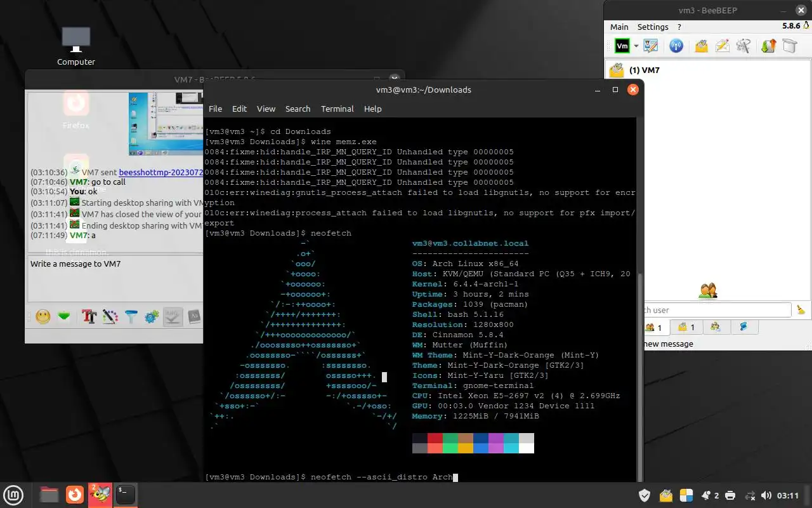Select the (1) VM7 user entry
Screen dimensions: 812x508
tap(707, 70)
